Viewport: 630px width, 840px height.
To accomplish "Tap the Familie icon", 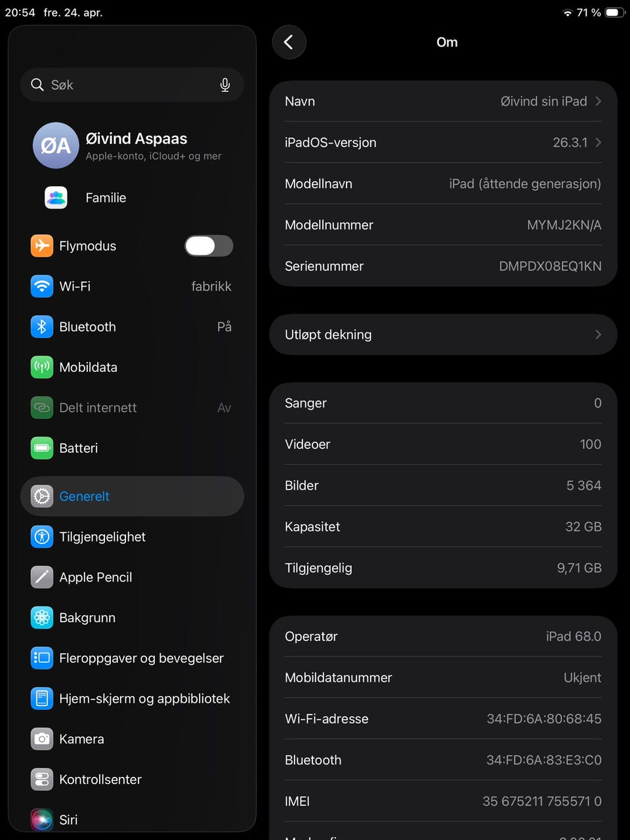I will point(56,198).
